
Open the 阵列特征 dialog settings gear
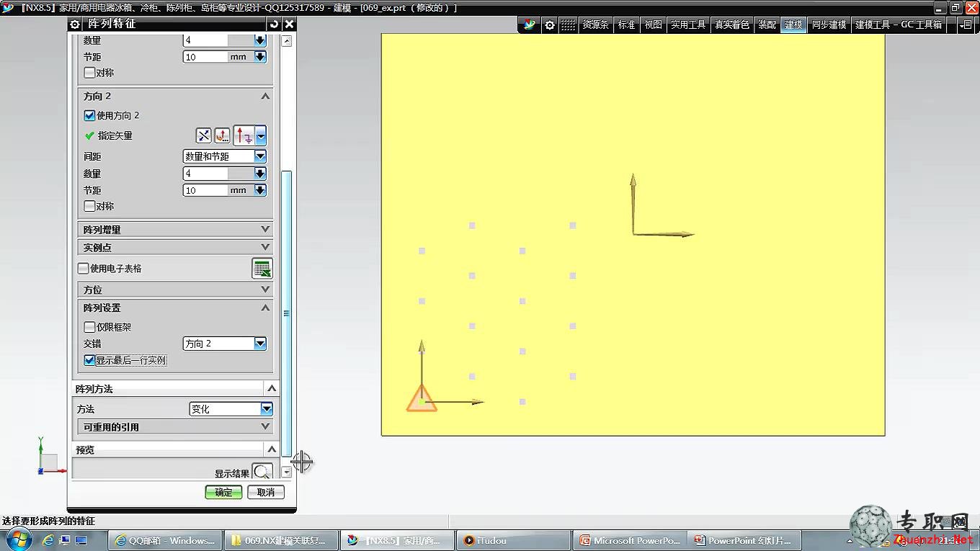tap(75, 24)
